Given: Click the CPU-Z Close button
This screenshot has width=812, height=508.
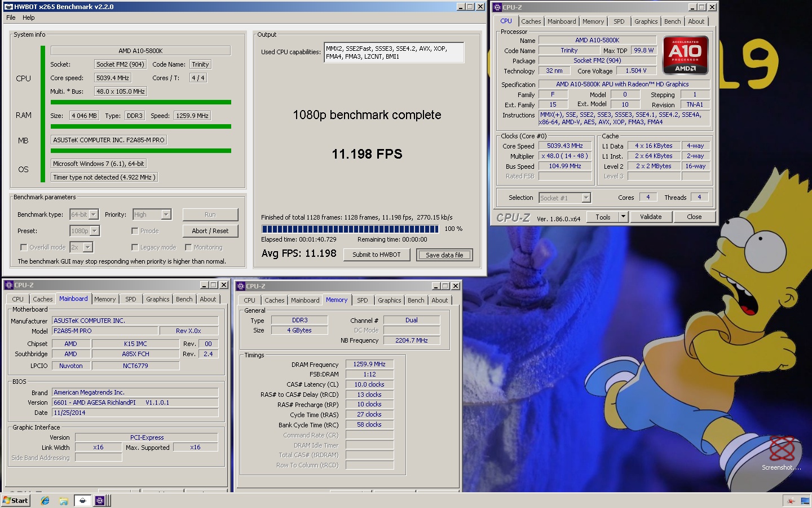Looking at the screenshot, I should pos(694,217).
